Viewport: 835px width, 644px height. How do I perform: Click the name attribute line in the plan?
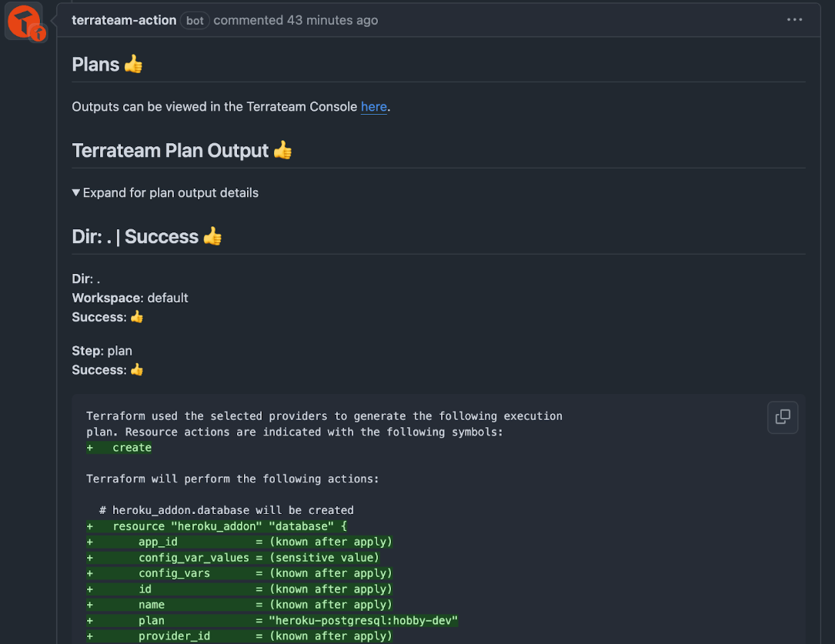pos(239,604)
